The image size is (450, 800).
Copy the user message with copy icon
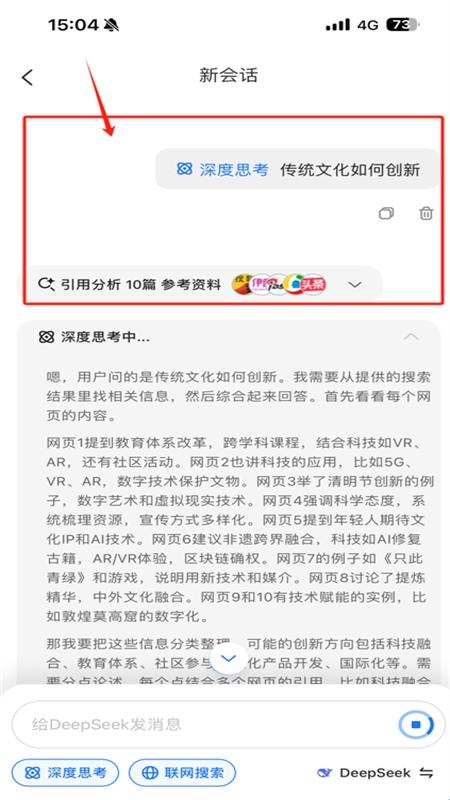pos(386,213)
